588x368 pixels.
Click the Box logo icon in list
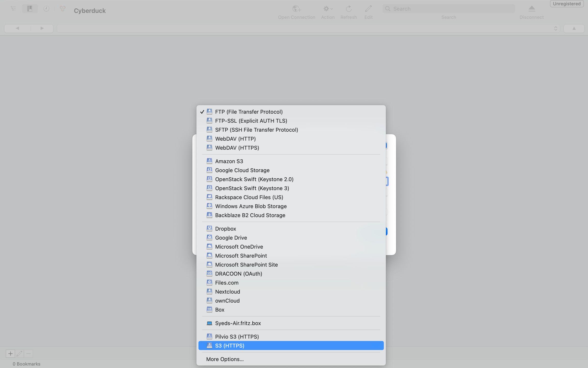click(x=209, y=309)
